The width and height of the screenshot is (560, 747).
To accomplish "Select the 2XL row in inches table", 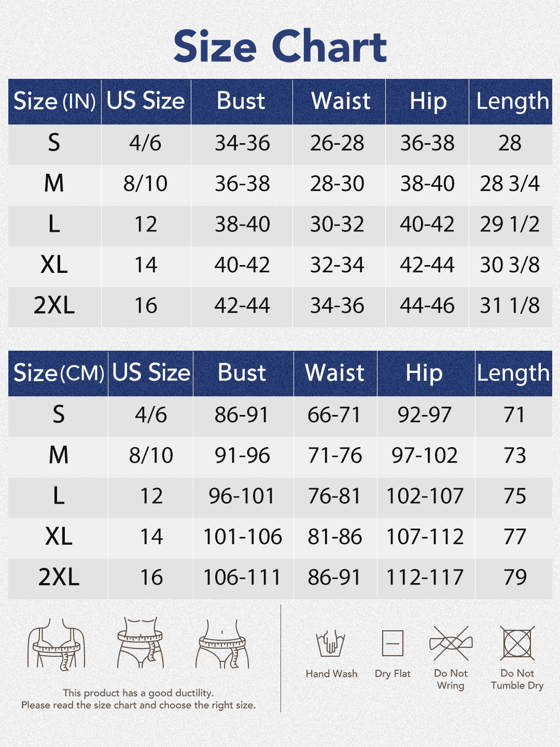I will coord(54,306).
